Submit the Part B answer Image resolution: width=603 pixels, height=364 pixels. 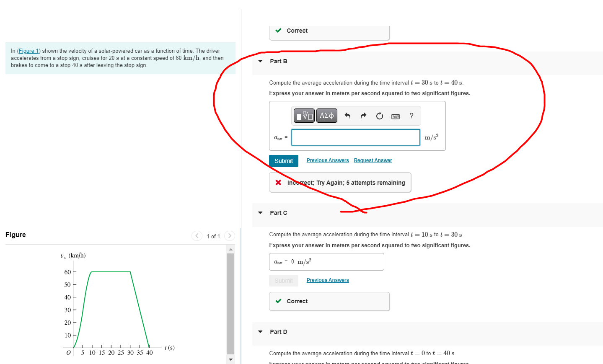(x=284, y=161)
